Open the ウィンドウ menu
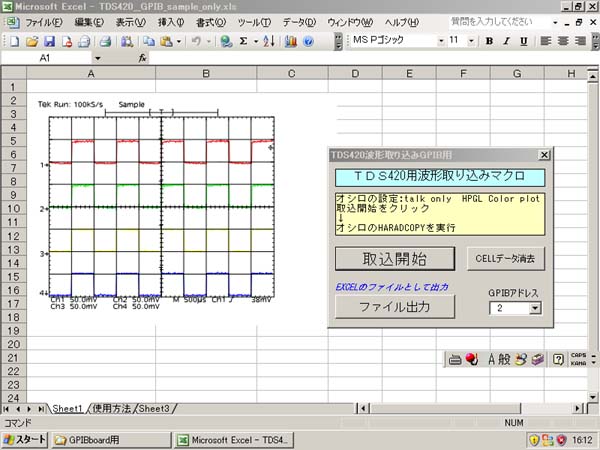 coord(350,23)
